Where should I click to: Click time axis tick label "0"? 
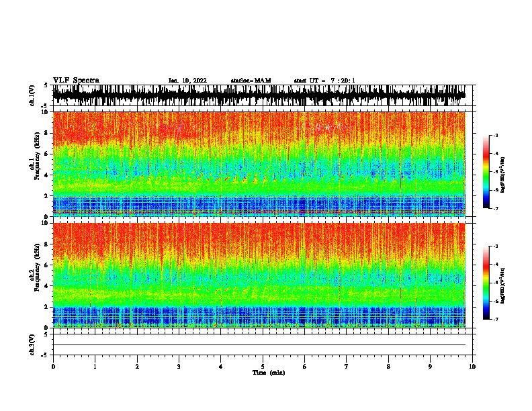pyautogui.click(x=53, y=366)
